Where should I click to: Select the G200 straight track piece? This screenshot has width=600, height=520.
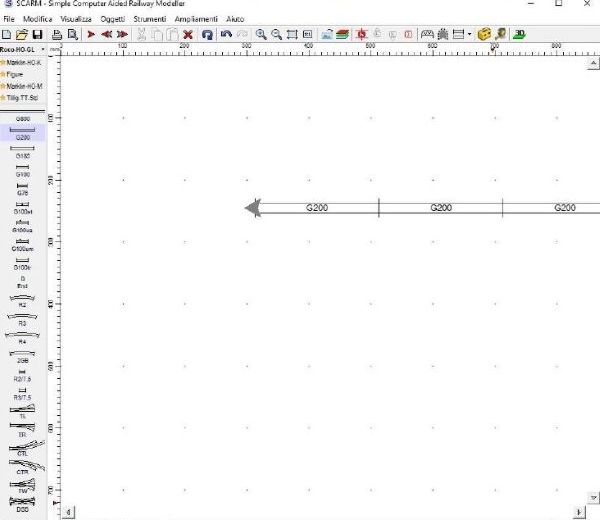pyautogui.click(x=22, y=133)
